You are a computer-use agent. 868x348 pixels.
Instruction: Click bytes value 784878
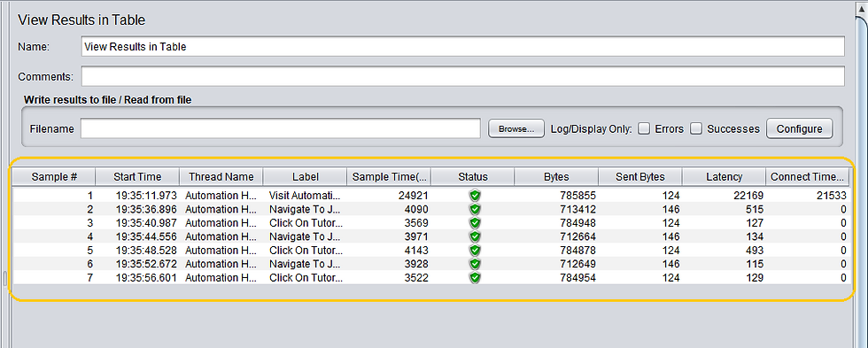tap(577, 250)
